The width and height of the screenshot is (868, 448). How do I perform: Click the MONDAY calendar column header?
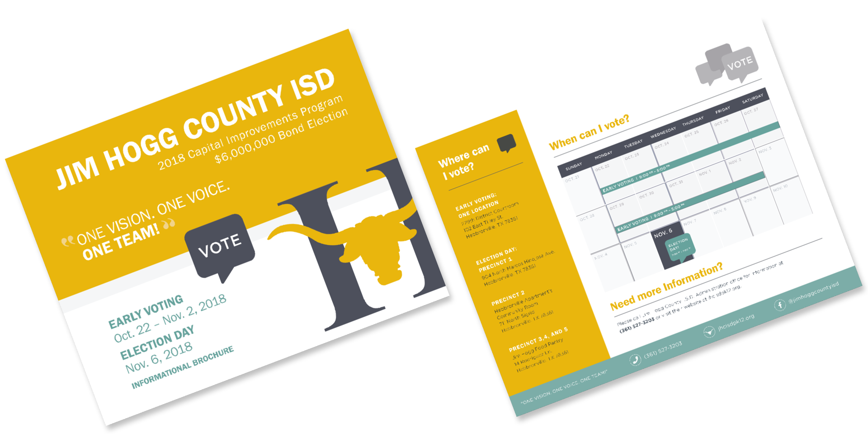(603, 155)
